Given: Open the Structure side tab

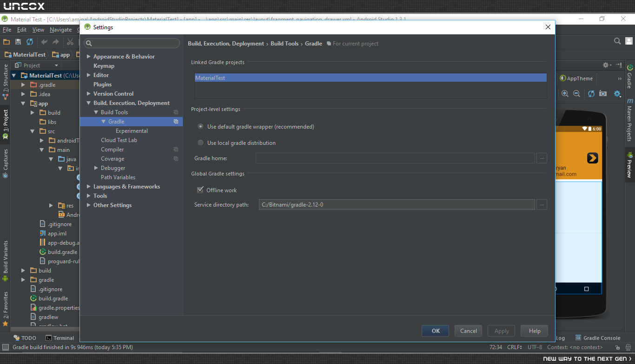Looking at the screenshot, I should (6, 82).
